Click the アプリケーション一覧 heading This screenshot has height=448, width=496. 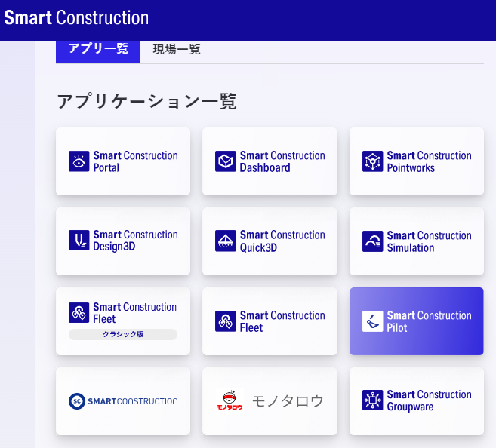[146, 101]
